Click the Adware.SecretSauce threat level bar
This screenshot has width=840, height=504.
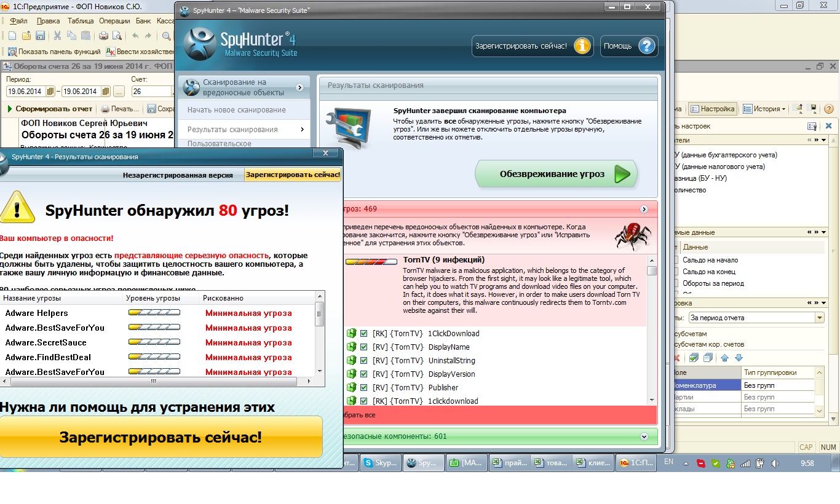point(154,342)
